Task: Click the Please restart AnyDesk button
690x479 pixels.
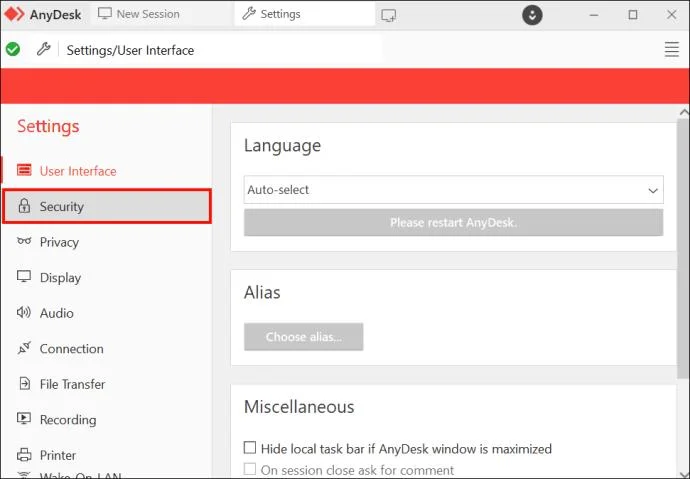Action: (454, 223)
